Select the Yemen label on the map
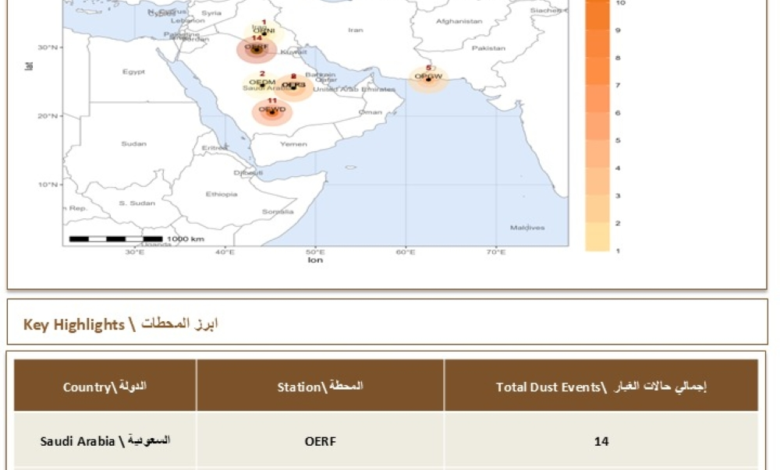Image resolution: width=780 pixels, height=470 pixels. coord(294,144)
